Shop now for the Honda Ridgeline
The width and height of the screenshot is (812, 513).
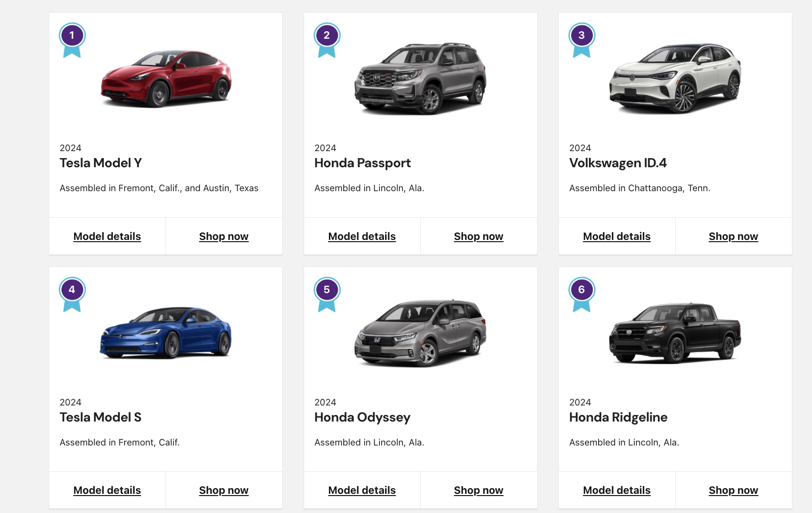(x=733, y=490)
